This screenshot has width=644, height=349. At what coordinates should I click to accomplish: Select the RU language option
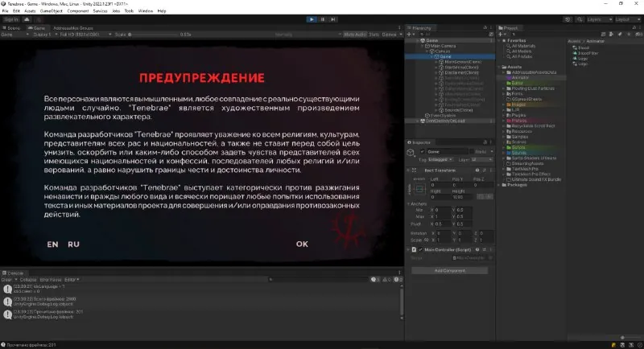pyautogui.click(x=73, y=244)
